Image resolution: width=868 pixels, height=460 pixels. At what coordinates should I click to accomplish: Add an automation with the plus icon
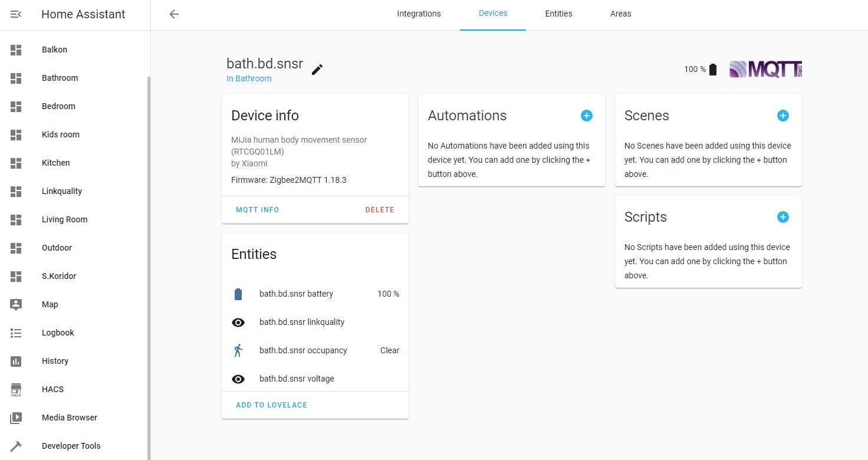pos(586,116)
